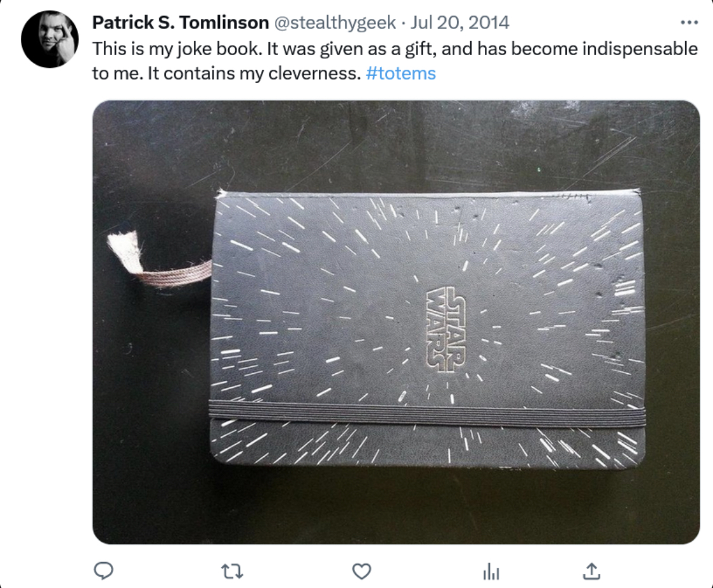713x588 pixels.
Task: Click the text "It contains my cleverness."
Action: coord(255,73)
